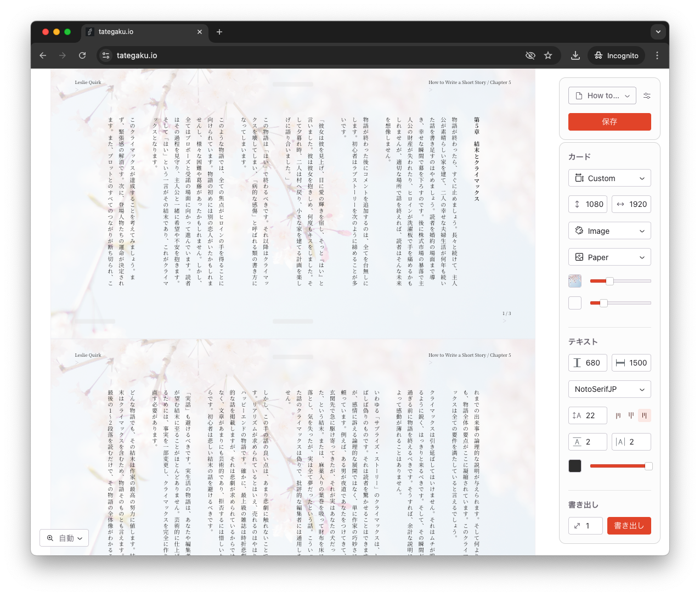
Task: Open the Custom card size dropdown
Action: pyautogui.click(x=609, y=178)
